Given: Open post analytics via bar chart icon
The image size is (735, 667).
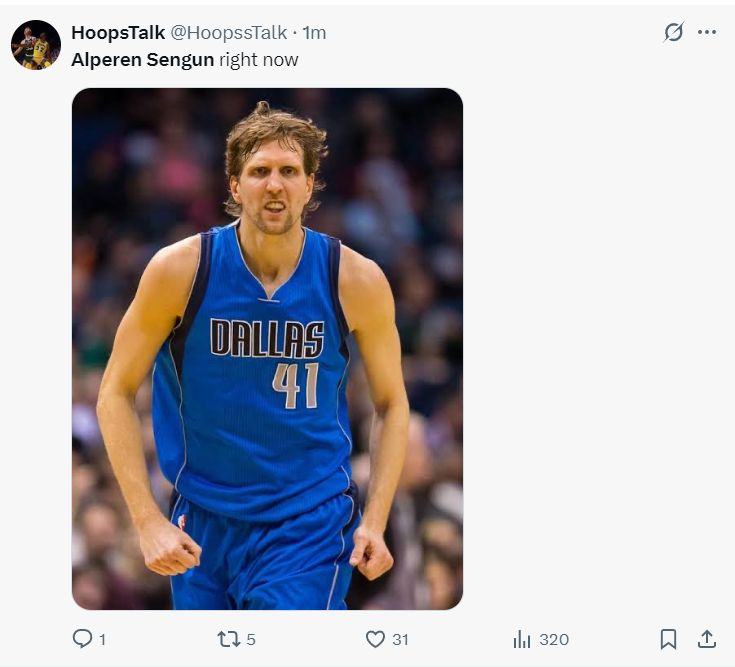Looking at the screenshot, I should (521, 639).
